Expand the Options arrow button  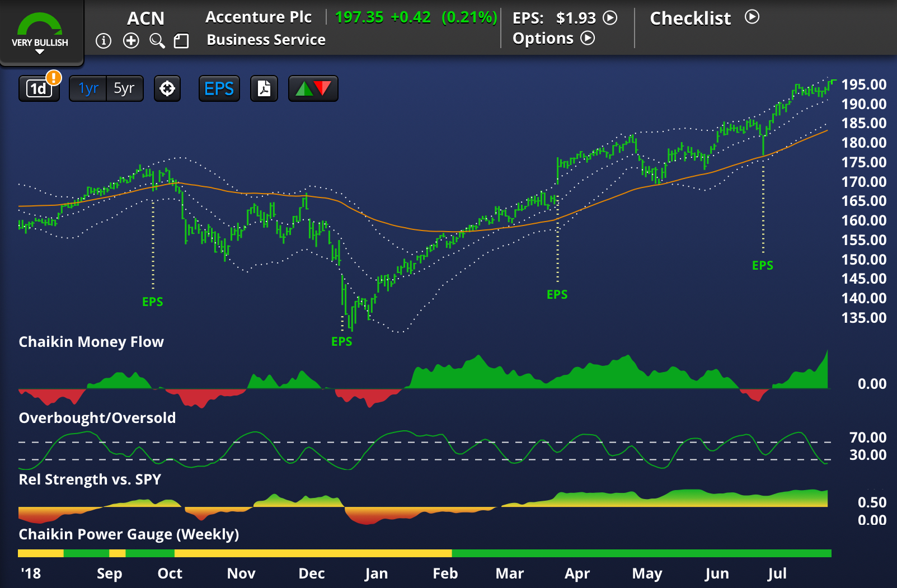588,38
